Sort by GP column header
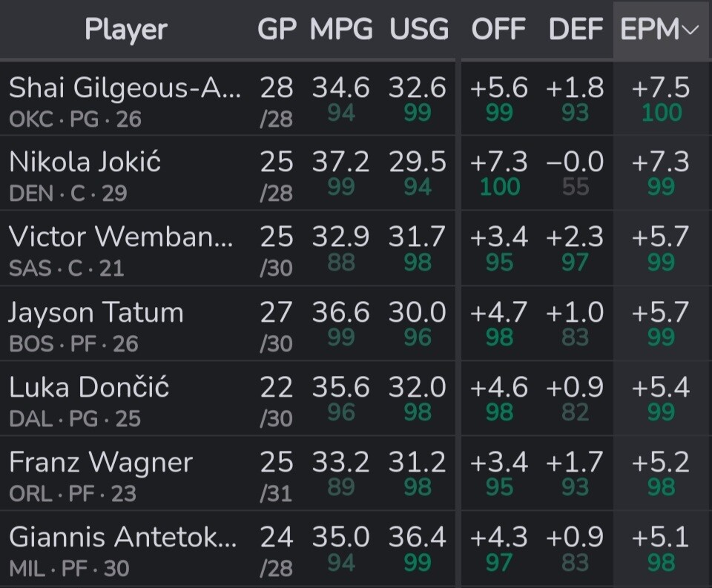 277,30
